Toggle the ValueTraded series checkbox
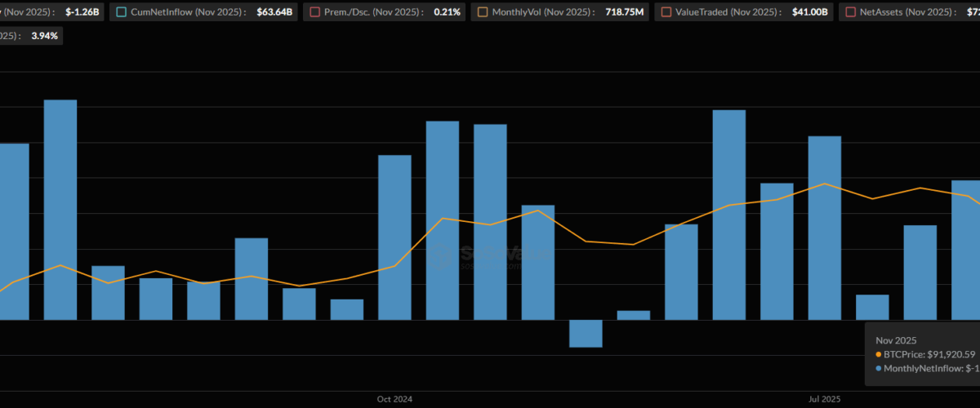Viewport: 980px width, 408px height. [666, 12]
